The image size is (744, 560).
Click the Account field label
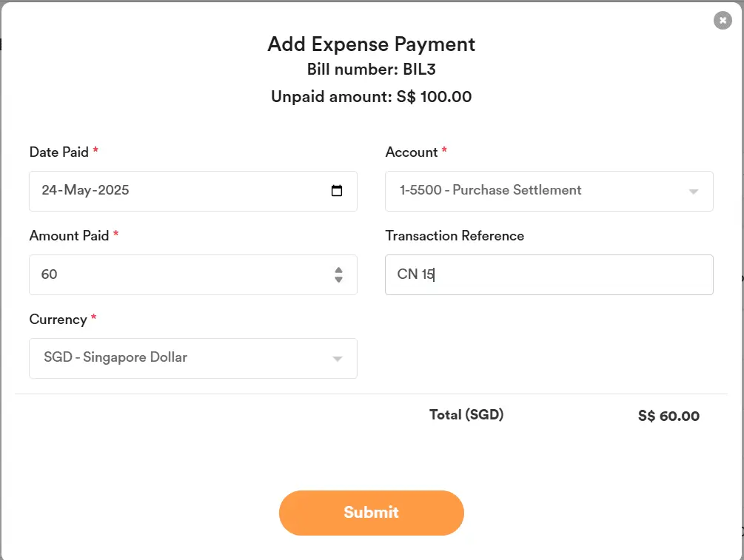pos(412,152)
